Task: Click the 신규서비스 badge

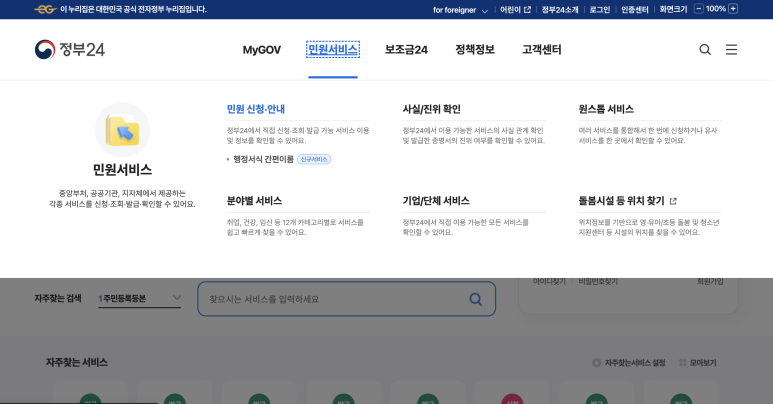Action: tap(314, 159)
